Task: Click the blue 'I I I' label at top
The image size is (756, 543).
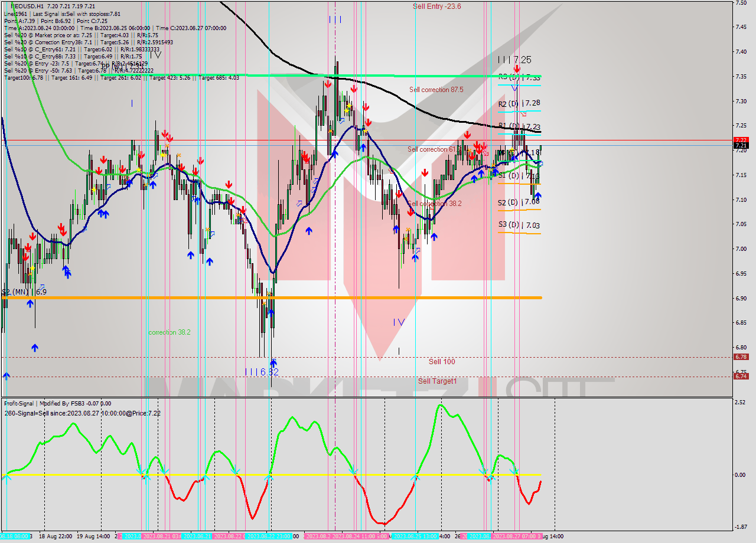Action: 335,19
